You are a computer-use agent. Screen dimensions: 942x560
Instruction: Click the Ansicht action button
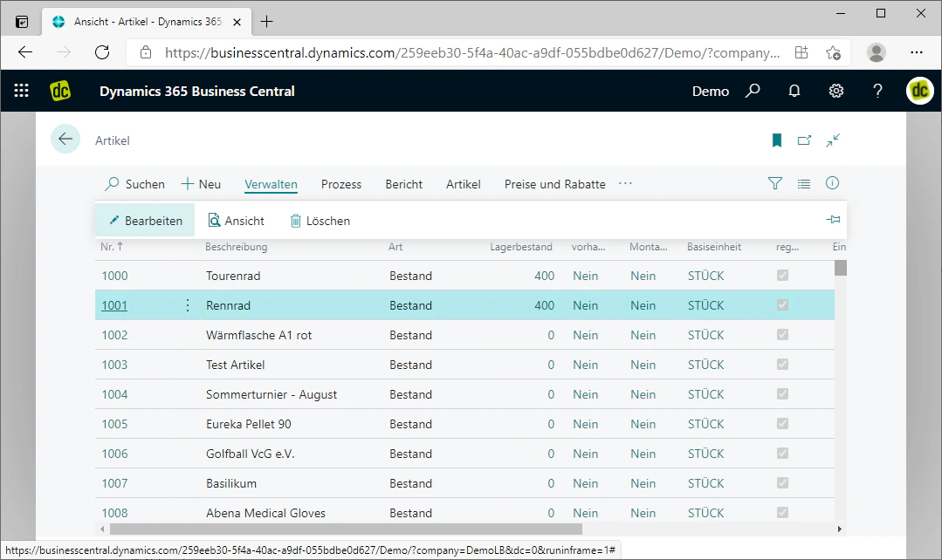tap(236, 221)
